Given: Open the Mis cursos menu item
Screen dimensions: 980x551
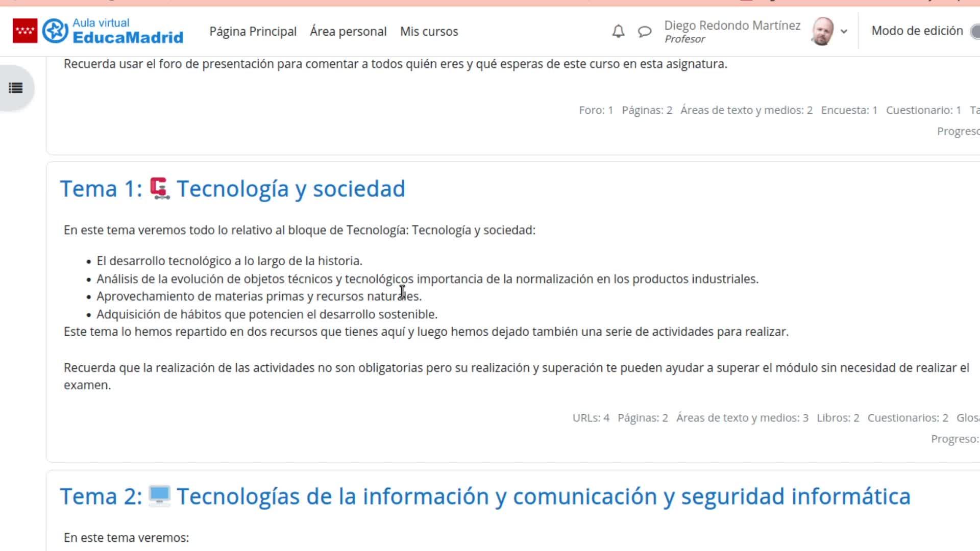Looking at the screenshot, I should (429, 32).
